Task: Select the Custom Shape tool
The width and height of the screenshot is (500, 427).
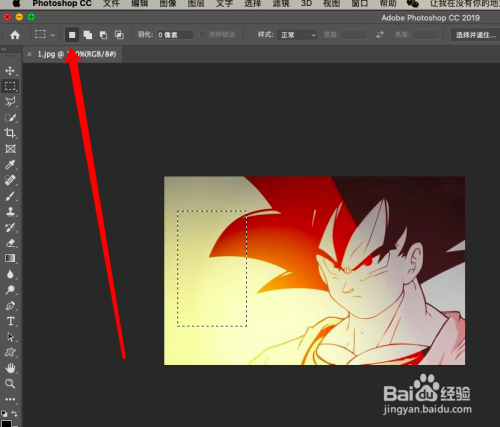Action: tap(10, 352)
